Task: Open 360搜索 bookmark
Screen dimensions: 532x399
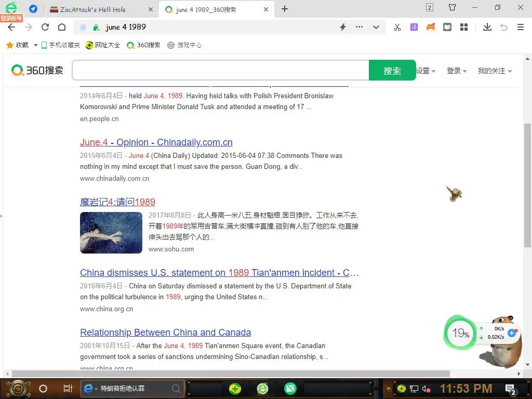Action: coord(143,45)
